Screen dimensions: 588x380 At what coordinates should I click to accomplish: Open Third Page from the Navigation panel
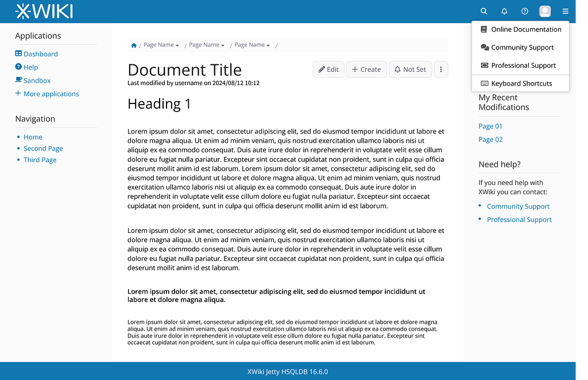[40, 159]
